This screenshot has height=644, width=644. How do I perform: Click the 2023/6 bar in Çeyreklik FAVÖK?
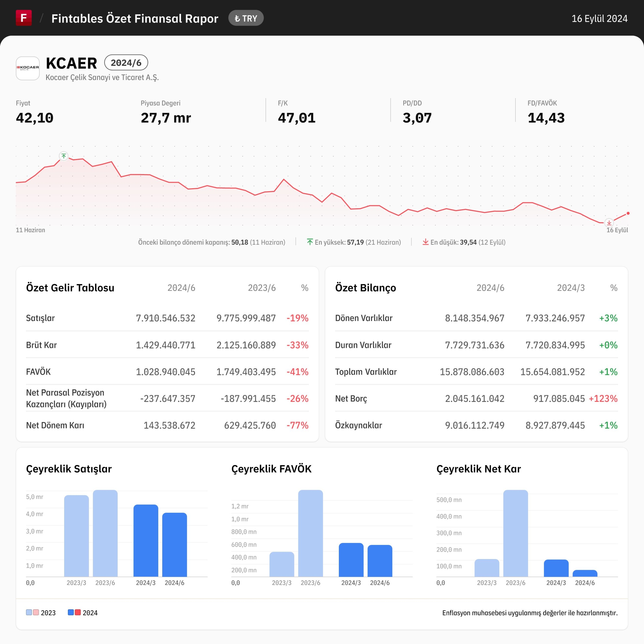point(310,533)
